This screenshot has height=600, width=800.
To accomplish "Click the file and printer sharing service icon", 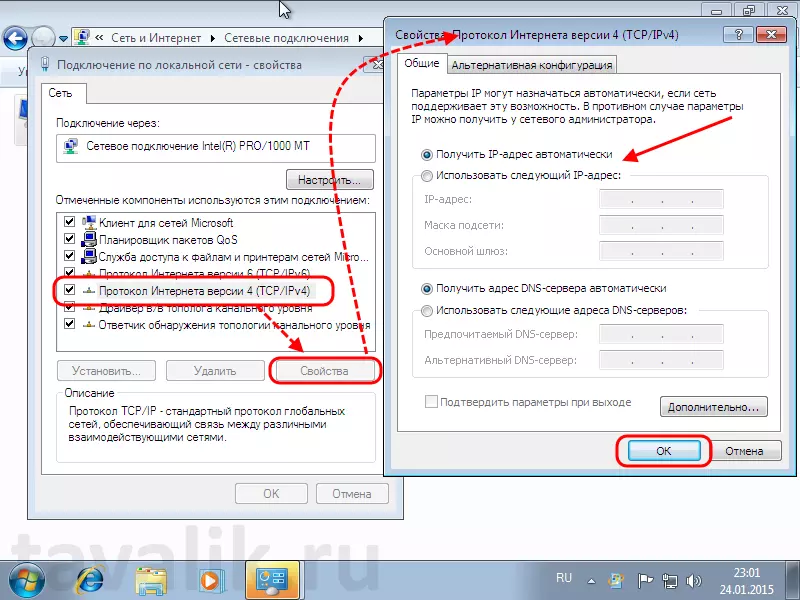I will pyautogui.click(x=89, y=256).
